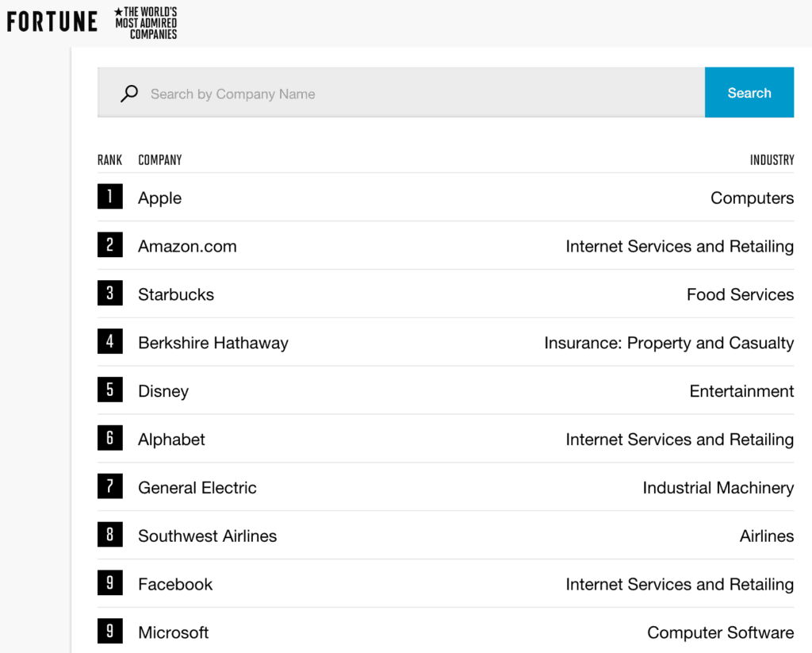
Task: Focus the Search by Company Name field
Action: (400, 92)
